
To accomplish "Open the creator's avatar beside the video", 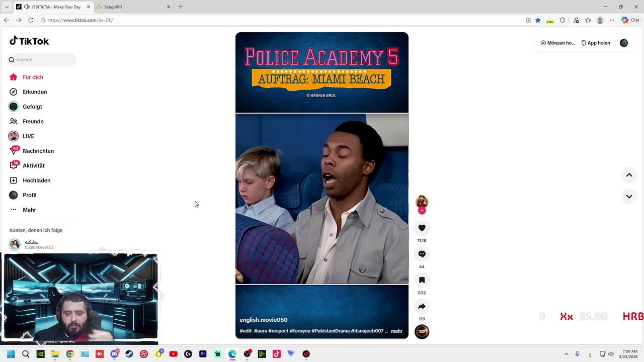I will point(422,202).
